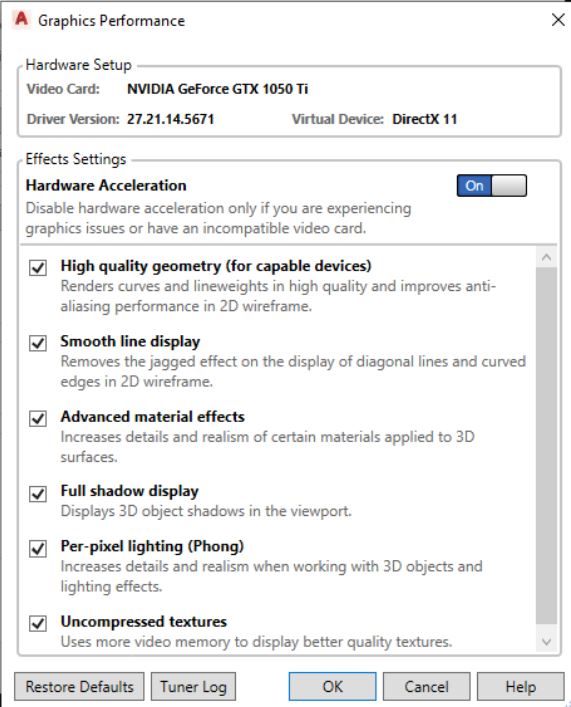Disable Smooth line display checkbox

tap(38, 343)
